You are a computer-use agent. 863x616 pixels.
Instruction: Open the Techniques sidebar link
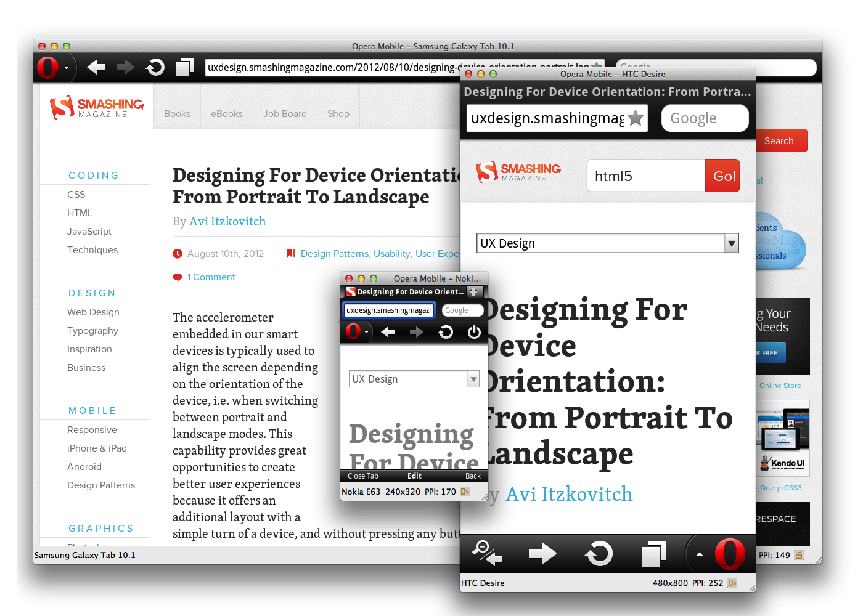[92, 250]
